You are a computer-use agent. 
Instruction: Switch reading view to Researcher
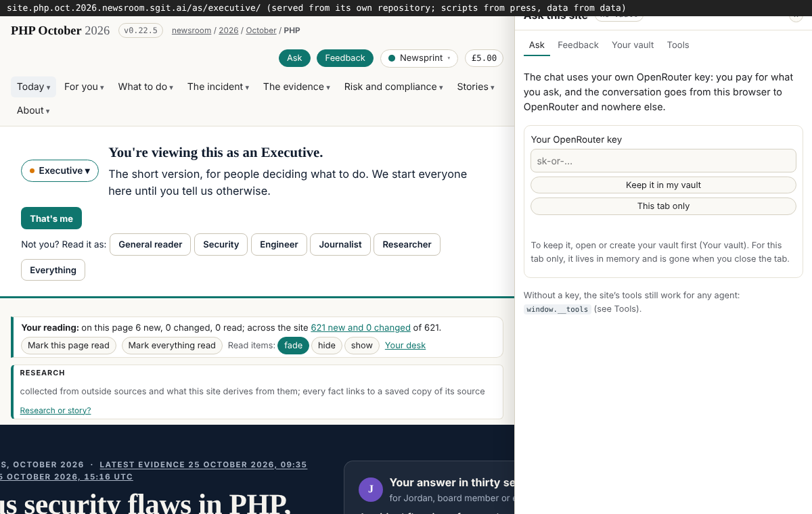point(407,244)
